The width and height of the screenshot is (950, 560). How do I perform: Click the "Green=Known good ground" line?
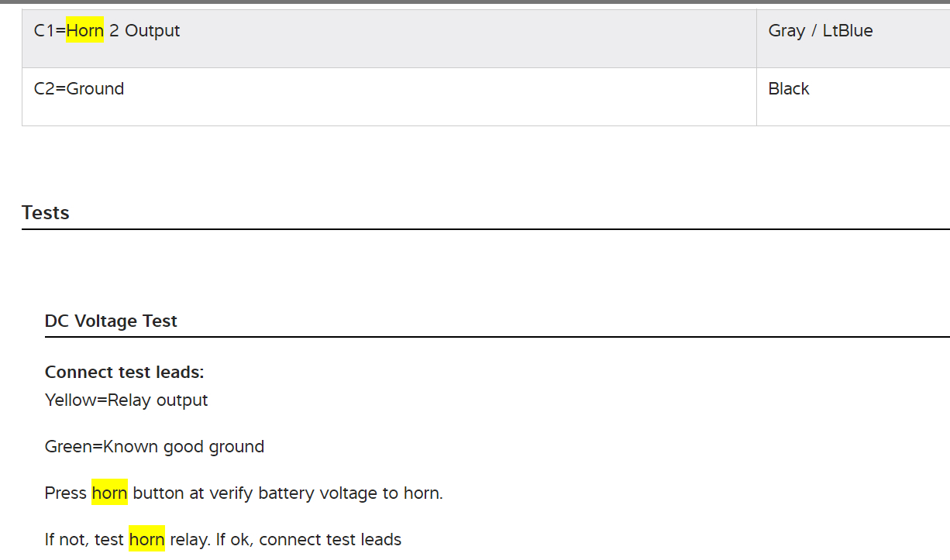tap(154, 447)
